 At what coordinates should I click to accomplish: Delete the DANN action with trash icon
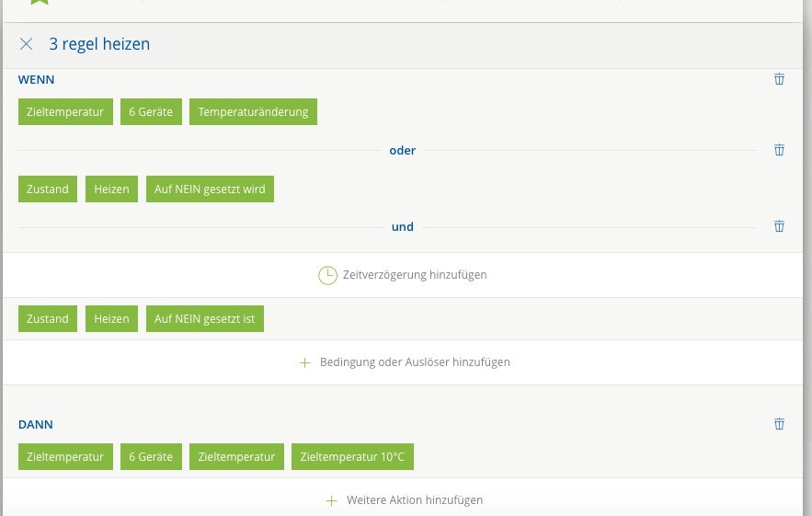(x=779, y=424)
